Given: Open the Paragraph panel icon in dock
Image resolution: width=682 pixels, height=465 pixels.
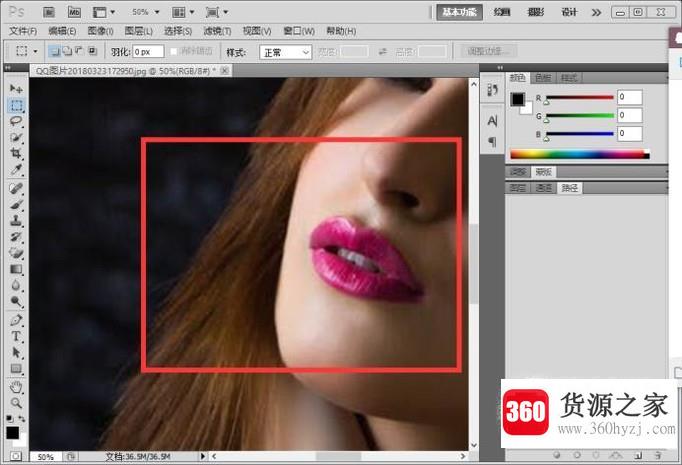Looking at the screenshot, I should point(492,141).
